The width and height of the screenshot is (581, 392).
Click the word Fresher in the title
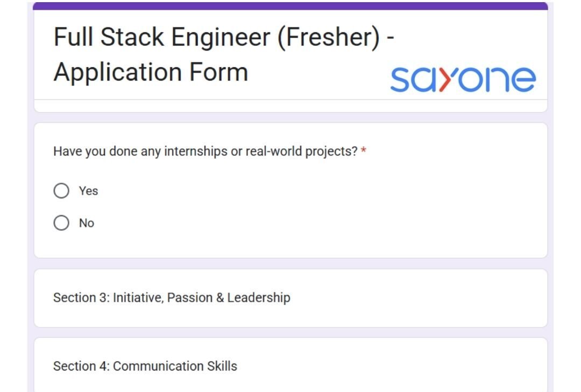328,38
